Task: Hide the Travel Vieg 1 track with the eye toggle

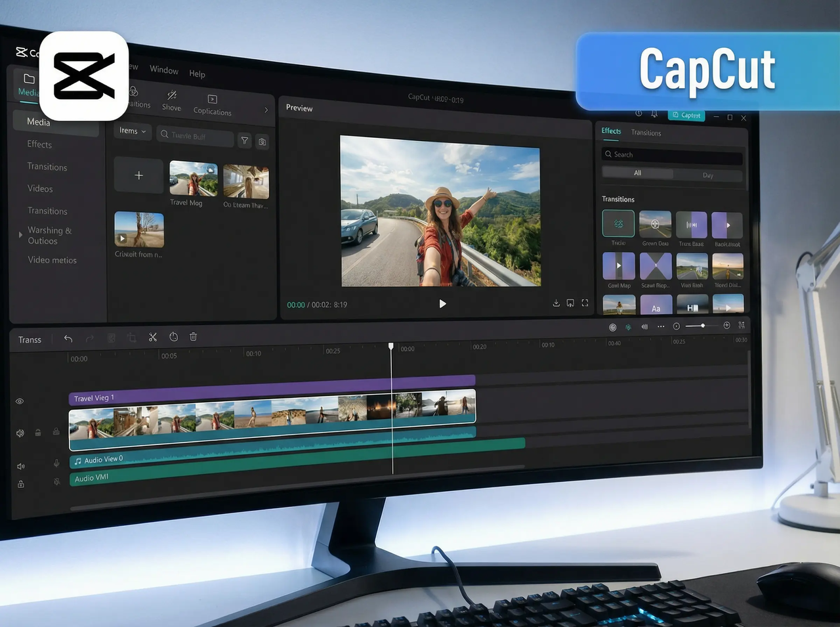Action: click(x=19, y=400)
